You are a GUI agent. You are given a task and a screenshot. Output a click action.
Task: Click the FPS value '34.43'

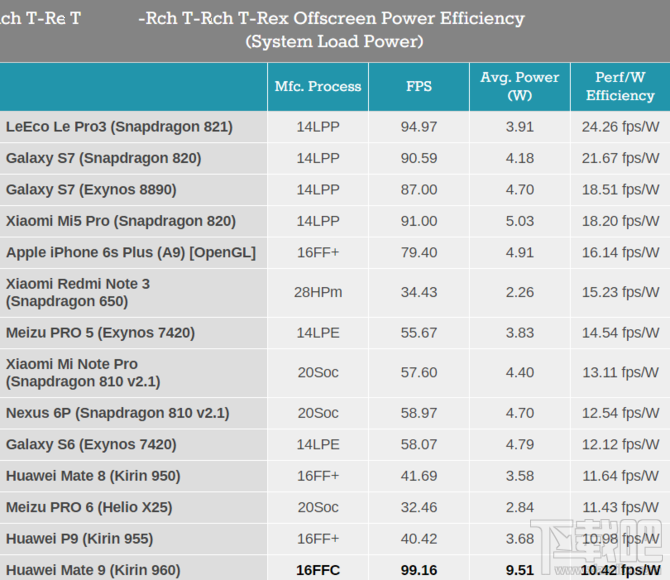coord(419,292)
